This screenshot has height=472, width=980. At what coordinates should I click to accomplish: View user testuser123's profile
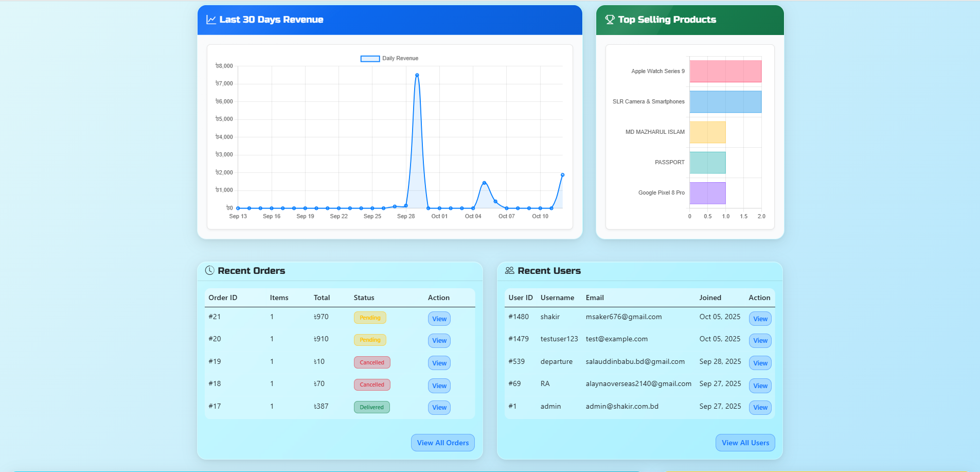(760, 341)
